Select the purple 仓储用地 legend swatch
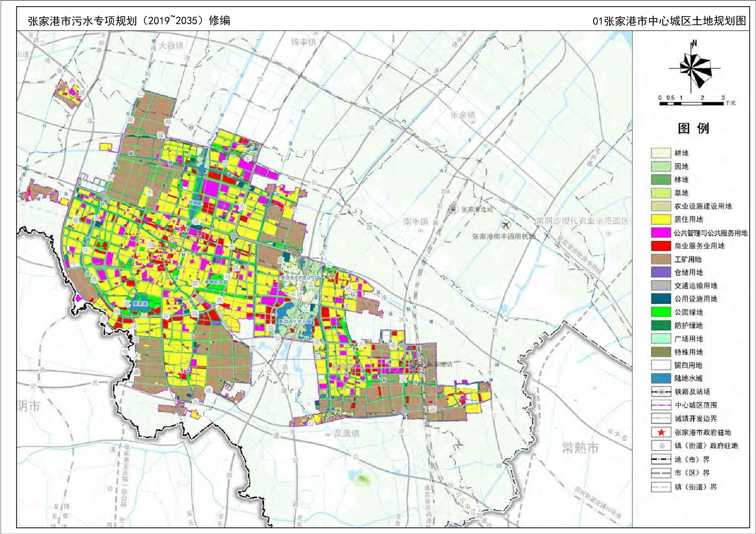This screenshot has width=756, height=534. 661,272
